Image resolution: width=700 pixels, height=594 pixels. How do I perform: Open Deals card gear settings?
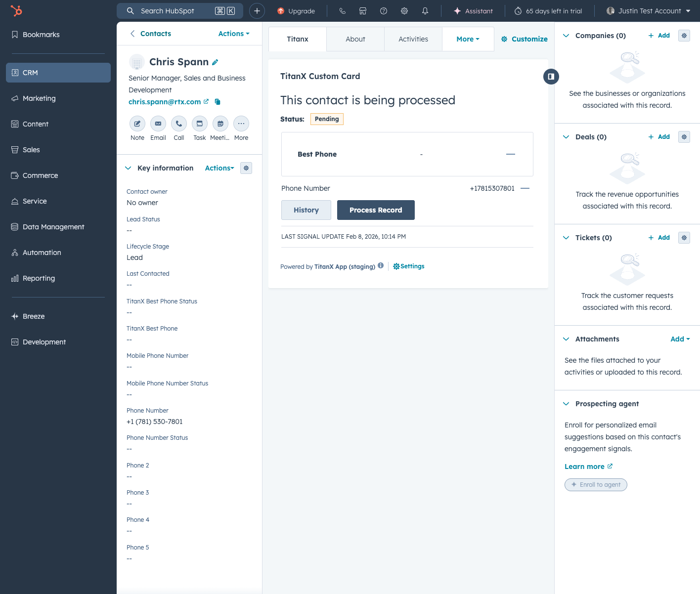point(684,137)
